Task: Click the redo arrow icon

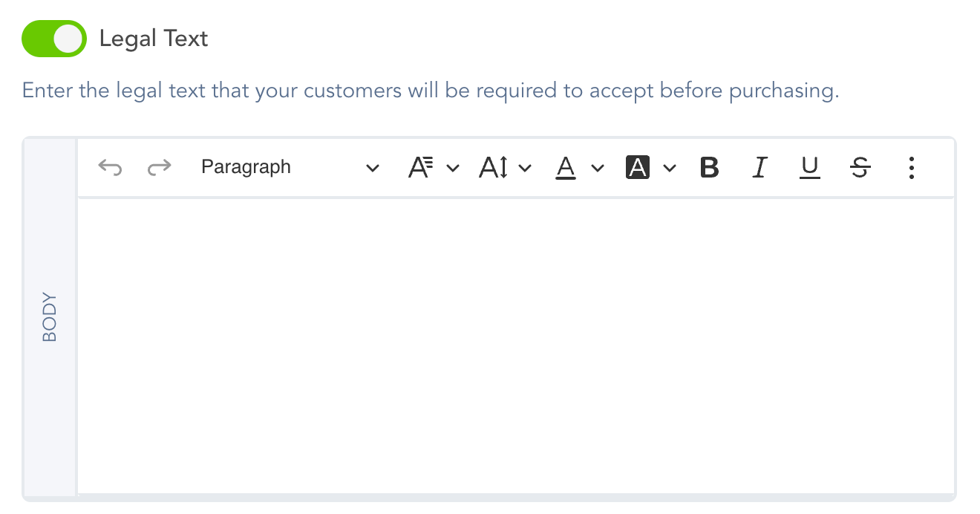Action: pyautogui.click(x=159, y=168)
